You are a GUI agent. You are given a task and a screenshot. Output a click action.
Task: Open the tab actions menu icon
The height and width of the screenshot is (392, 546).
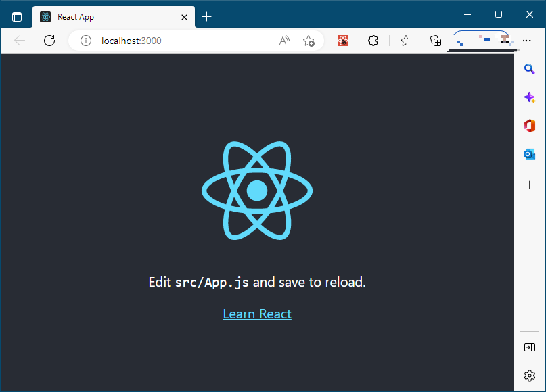[17, 17]
